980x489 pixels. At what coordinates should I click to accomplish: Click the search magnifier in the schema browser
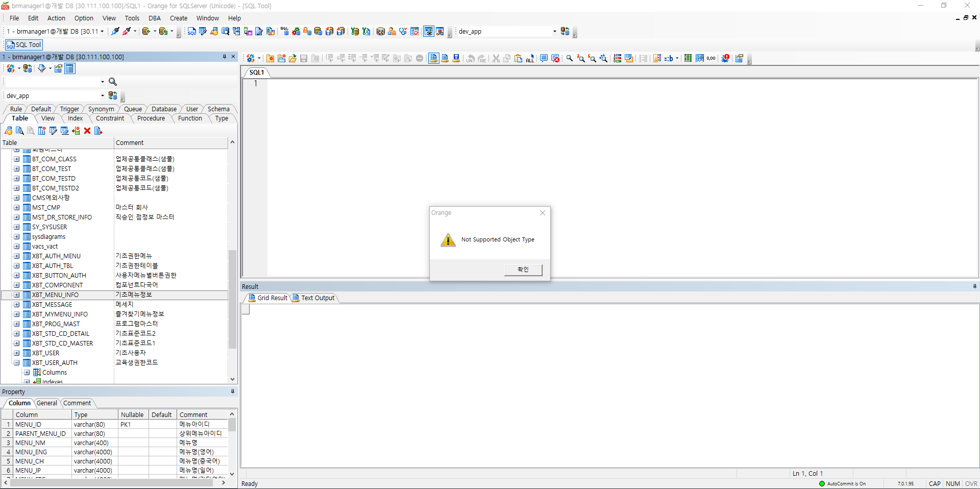(113, 82)
